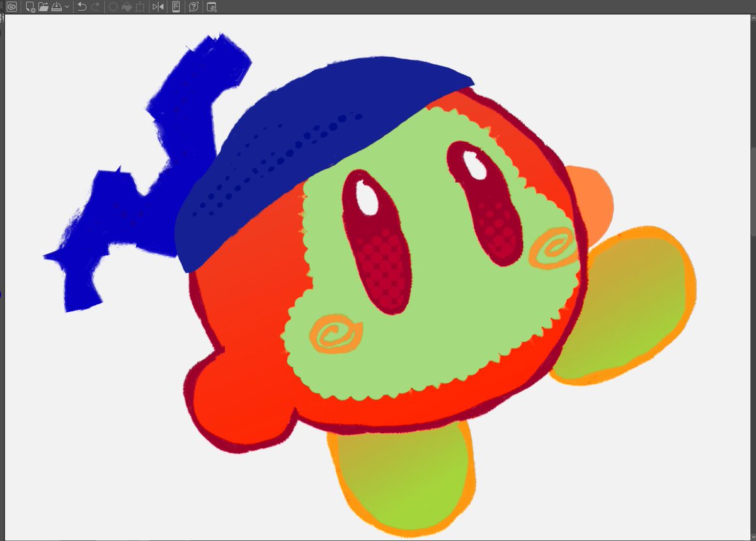
Task: Open an existing file folder icon
Action: [43, 7]
